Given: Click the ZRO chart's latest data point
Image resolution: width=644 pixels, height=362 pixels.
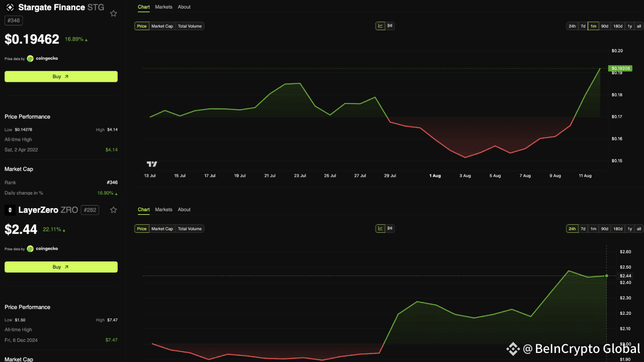Looking at the screenshot, I should pos(607,276).
